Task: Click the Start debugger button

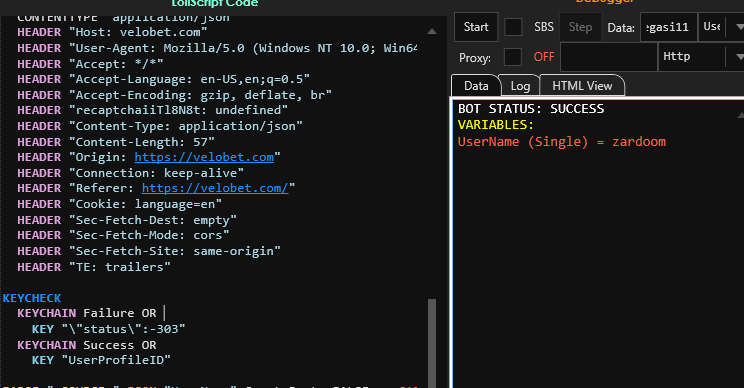Action: (x=476, y=27)
